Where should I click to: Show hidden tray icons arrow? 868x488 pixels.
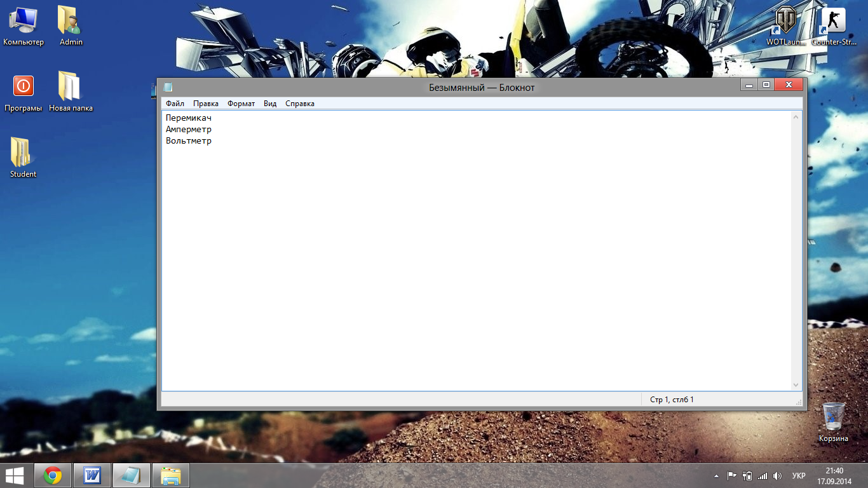click(717, 476)
